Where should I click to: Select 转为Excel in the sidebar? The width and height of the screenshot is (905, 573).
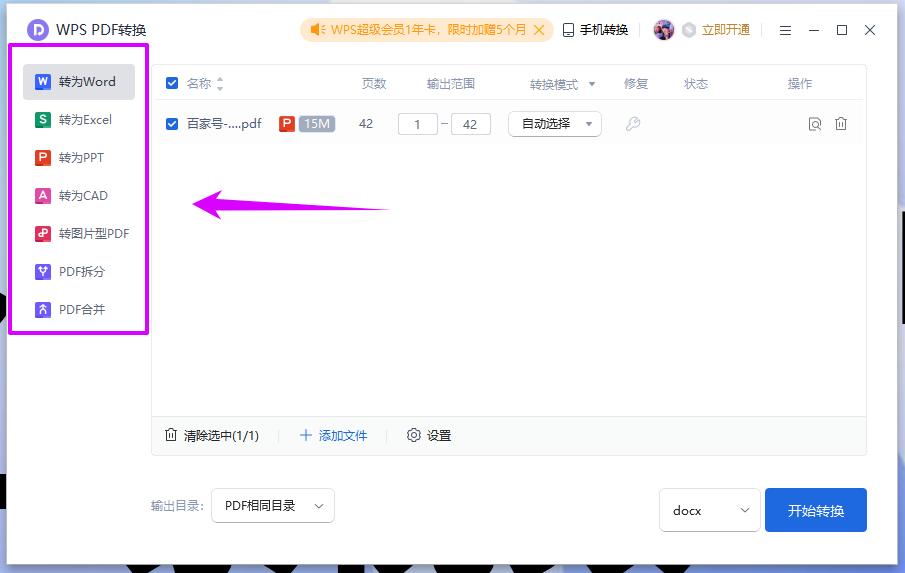tap(79, 120)
